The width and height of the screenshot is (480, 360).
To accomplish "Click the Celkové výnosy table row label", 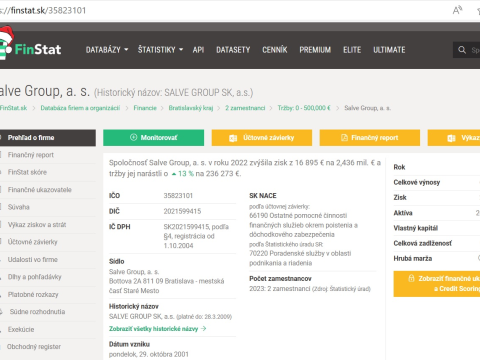I will click(417, 182).
